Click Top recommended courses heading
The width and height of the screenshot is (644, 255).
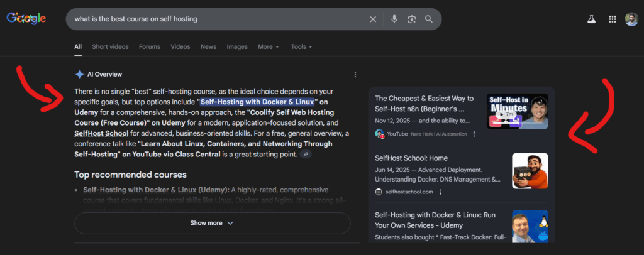point(130,175)
